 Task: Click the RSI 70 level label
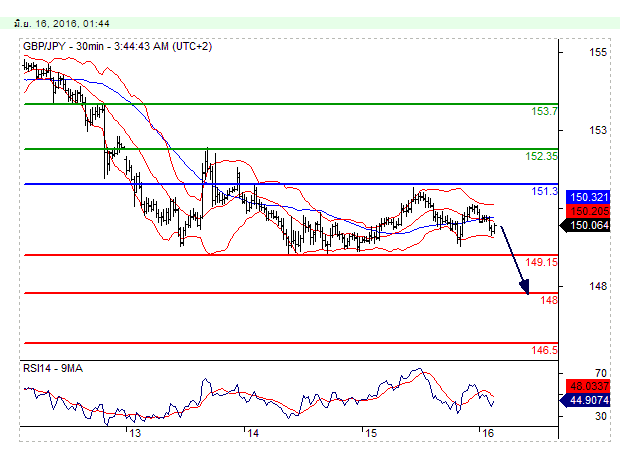(601, 373)
